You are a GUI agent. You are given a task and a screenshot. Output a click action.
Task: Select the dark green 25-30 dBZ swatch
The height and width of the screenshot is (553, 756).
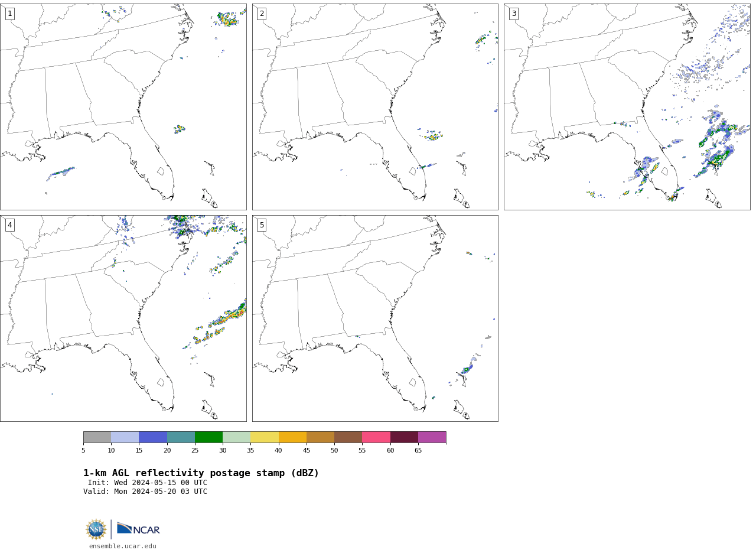[x=208, y=437]
